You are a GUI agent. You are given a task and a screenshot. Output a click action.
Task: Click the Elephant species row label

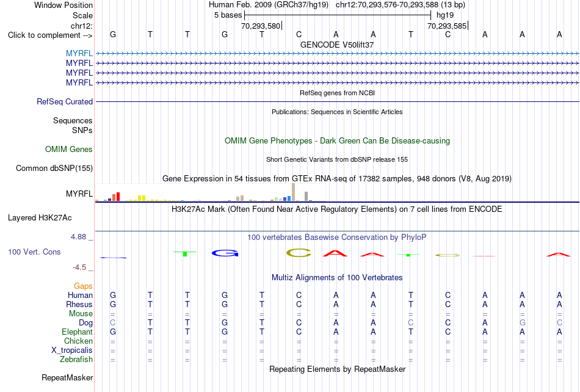click(x=78, y=332)
